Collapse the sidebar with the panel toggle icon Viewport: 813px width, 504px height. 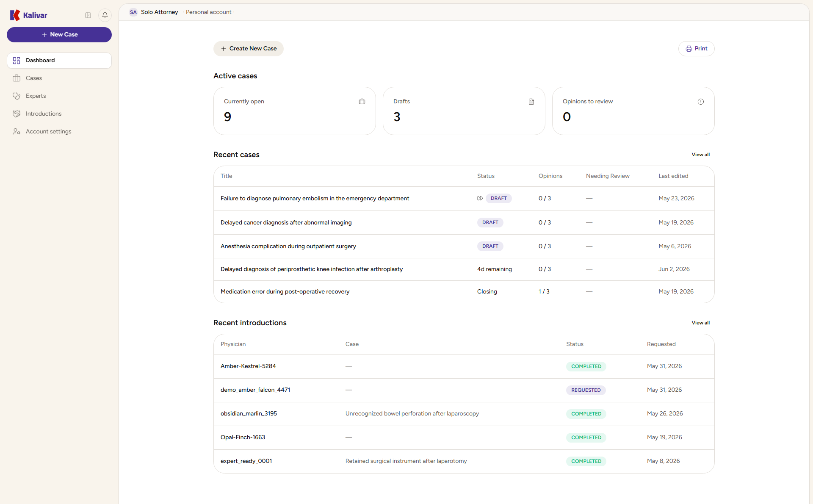(x=88, y=15)
